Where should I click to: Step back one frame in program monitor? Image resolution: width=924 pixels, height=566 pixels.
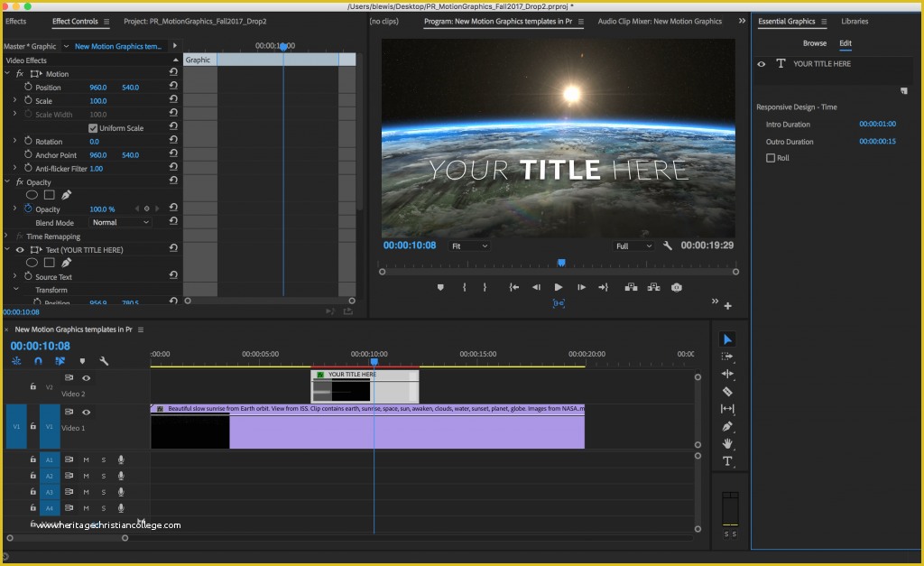536,287
